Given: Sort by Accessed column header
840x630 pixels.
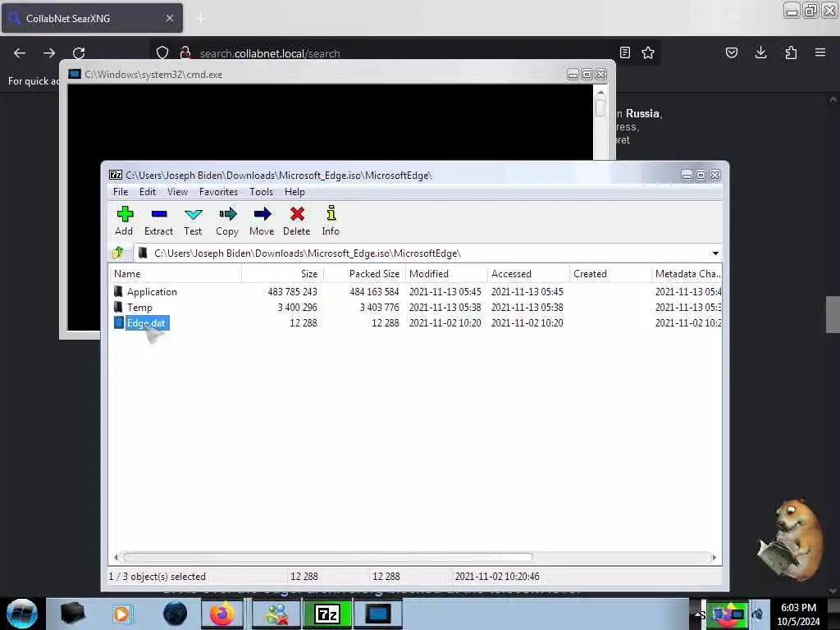Looking at the screenshot, I should click(x=528, y=274).
